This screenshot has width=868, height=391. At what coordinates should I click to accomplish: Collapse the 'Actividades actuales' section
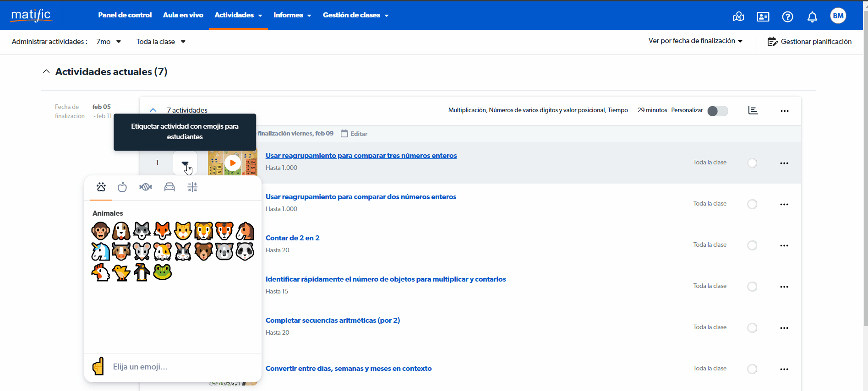click(x=46, y=71)
